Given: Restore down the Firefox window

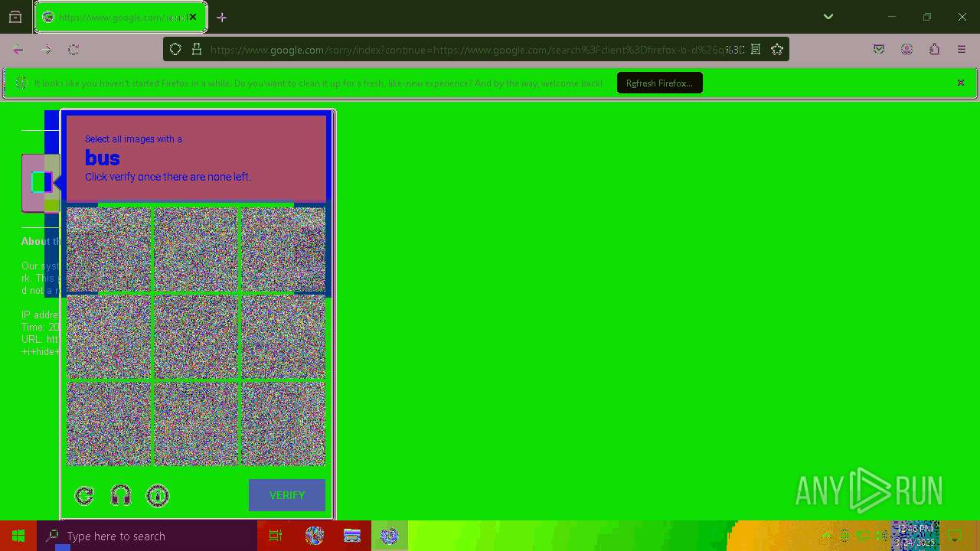Looking at the screenshot, I should (927, 17).
